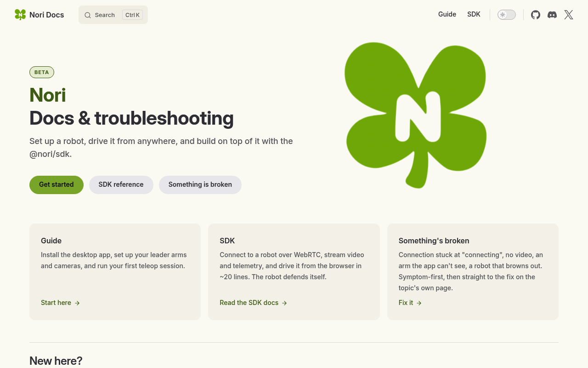This screenshot has height=368, width=588.
Task: Click the Get started button
Action: [x=57, y=185]
